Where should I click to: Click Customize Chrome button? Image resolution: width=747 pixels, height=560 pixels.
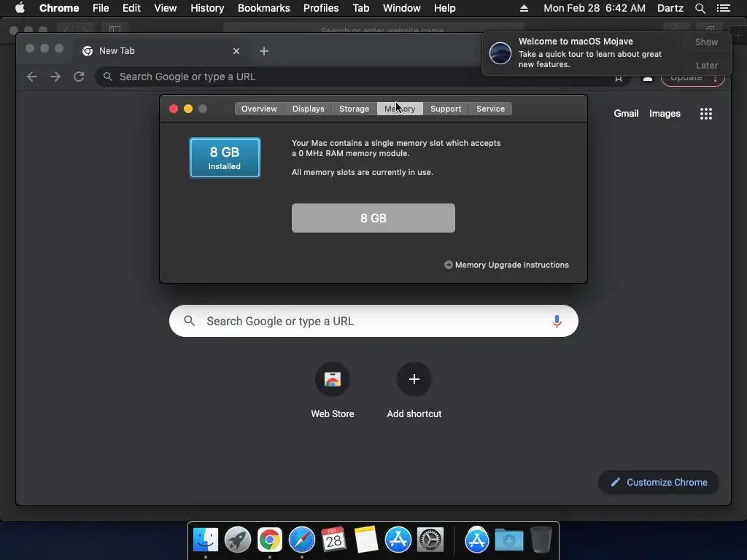pyautogui.click(x=659, y=483)
